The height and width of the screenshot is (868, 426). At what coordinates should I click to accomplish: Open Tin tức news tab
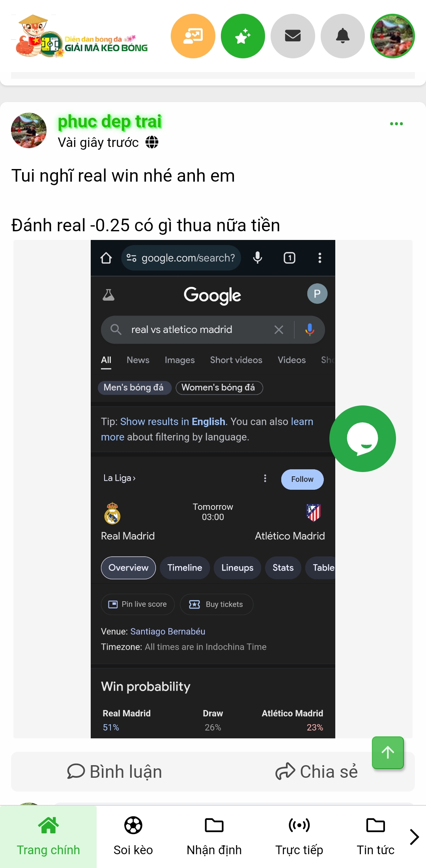(x=376, y=836)
